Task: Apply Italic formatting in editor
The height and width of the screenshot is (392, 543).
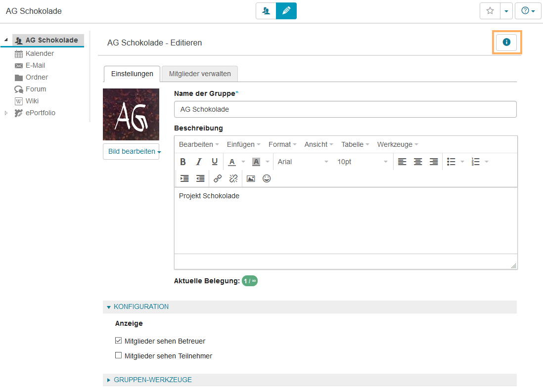Action: [x=199, y=162]
